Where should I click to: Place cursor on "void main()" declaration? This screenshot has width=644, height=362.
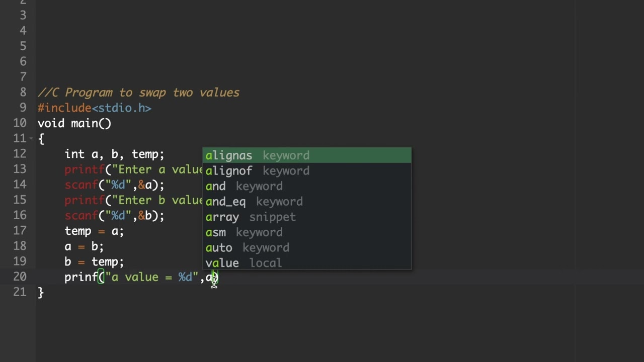(x=74, y=123)
